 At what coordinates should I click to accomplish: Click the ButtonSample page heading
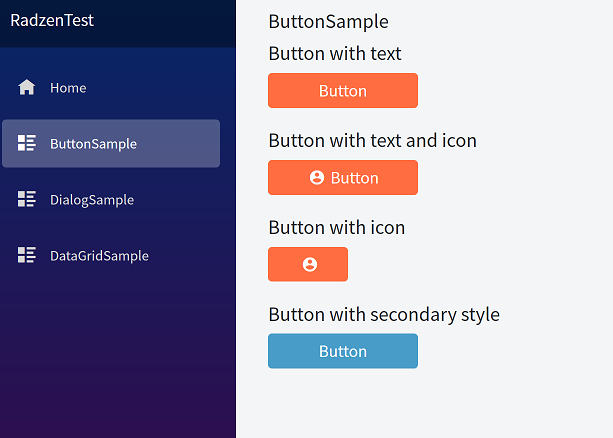(x=329, y=22)
